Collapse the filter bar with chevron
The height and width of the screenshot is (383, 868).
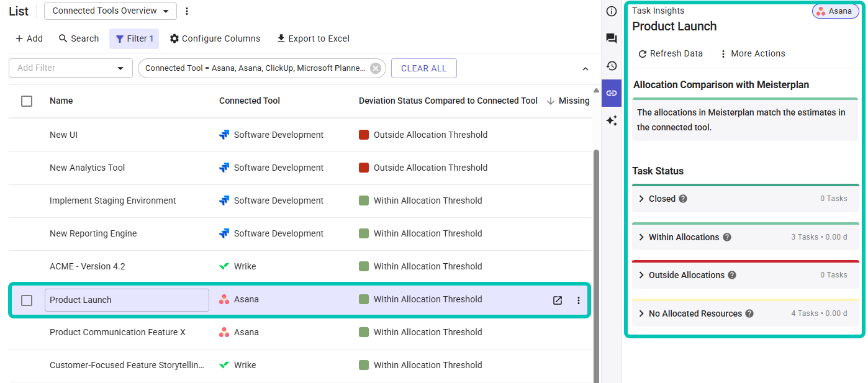[x=585, y=69]
